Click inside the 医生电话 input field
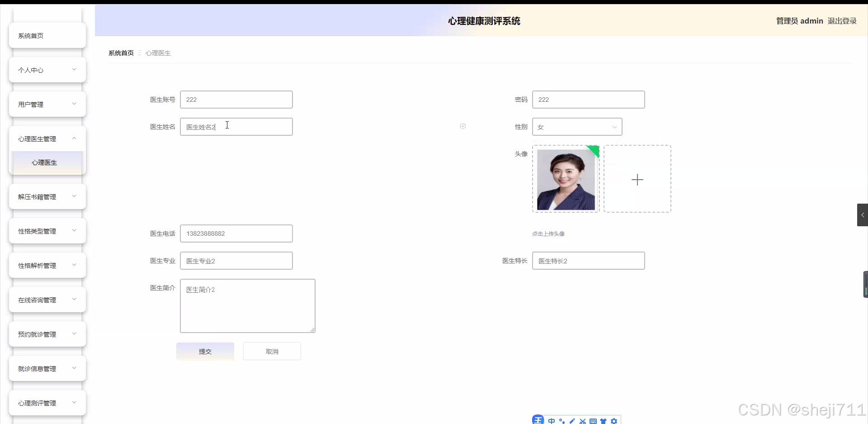 point(236,233)
